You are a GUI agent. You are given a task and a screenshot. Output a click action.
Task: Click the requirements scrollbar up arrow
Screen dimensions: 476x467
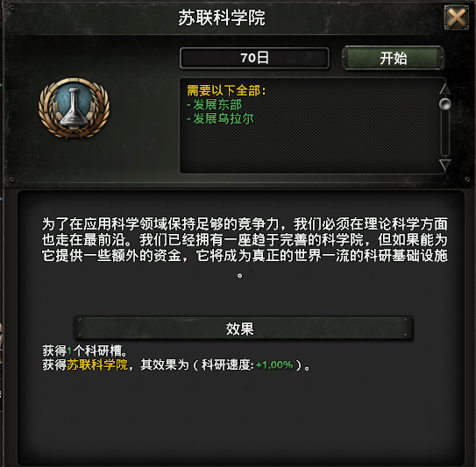445,89
